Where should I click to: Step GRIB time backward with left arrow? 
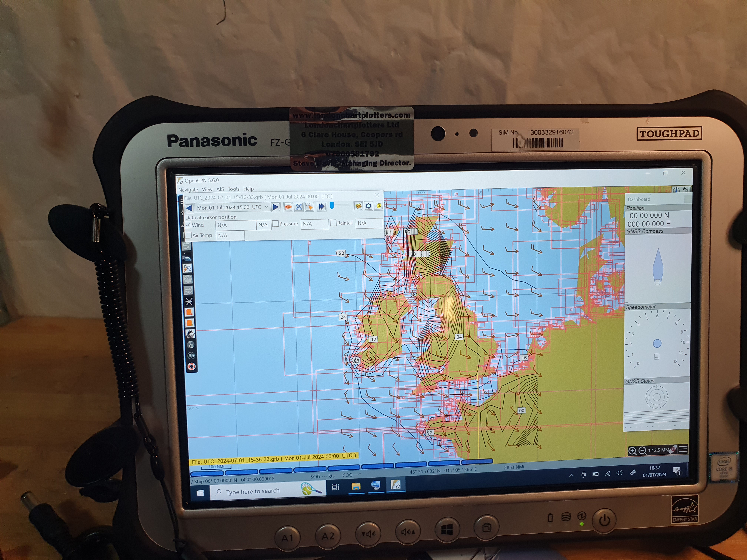[189, 208]
